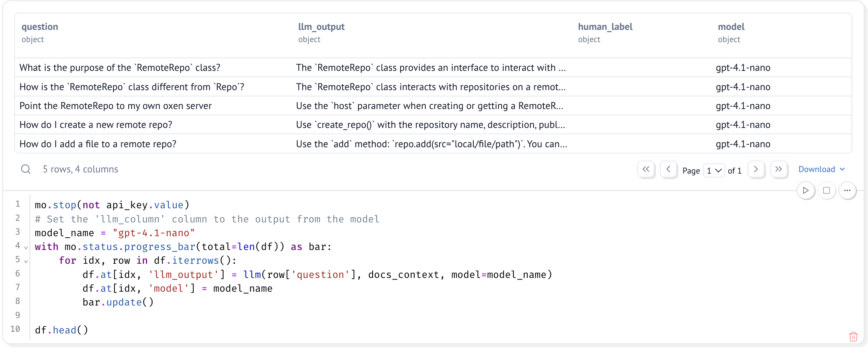Select the row about creating a remote repo
Image resolution: width=868 pixels, height=348 pixels.
pos(433,125)
